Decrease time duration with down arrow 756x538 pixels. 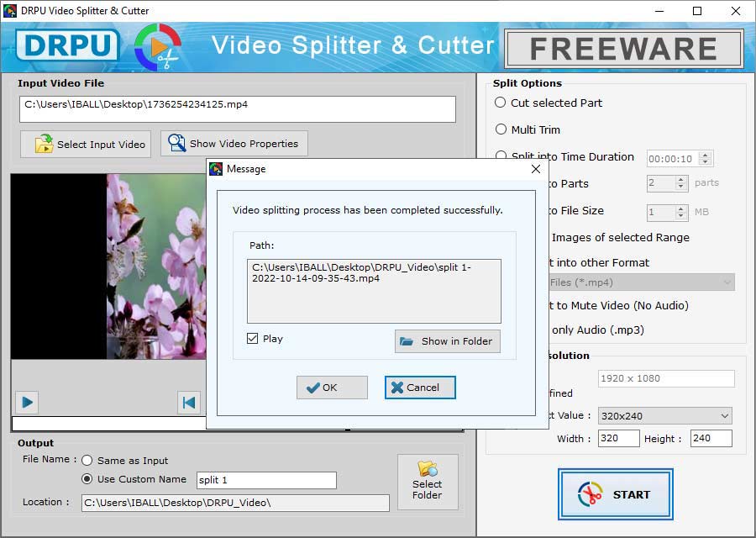pos(706,162)
